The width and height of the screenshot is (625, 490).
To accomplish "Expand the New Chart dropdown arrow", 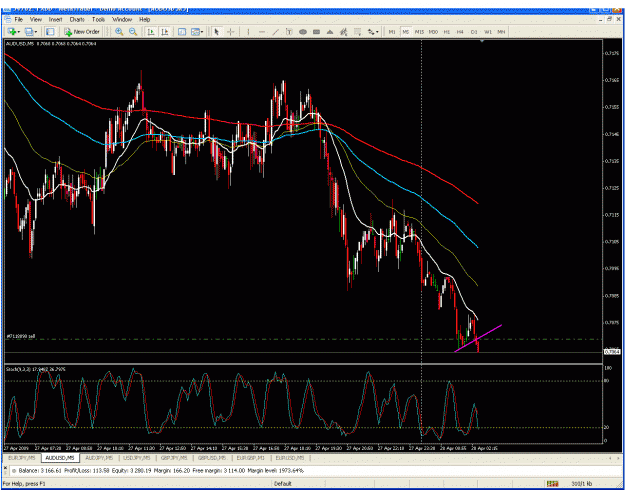I will (x=18, y=32).
